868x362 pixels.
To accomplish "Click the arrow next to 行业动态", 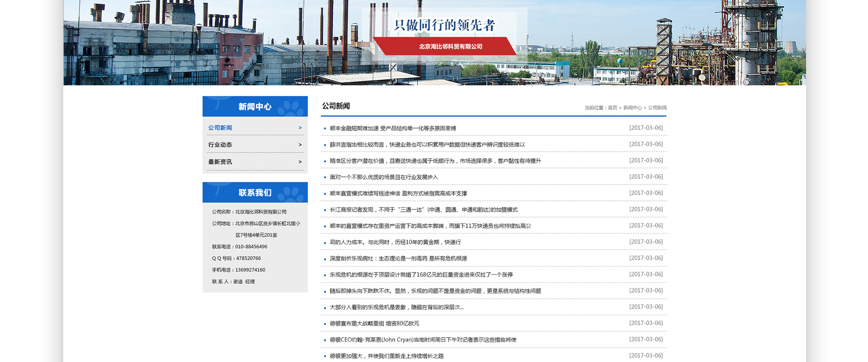I will click(300, 145).
